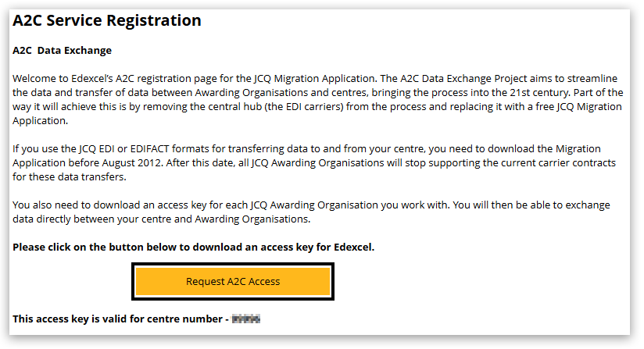Image resolution: width=644 pixels, height=349 pixels.
Task: Click the Request A2C Access button
Action: click(x=233, y=281)
